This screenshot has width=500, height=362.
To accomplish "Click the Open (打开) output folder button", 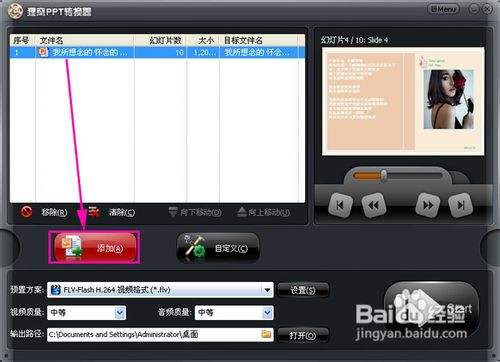I will click(x=303, y=335).
